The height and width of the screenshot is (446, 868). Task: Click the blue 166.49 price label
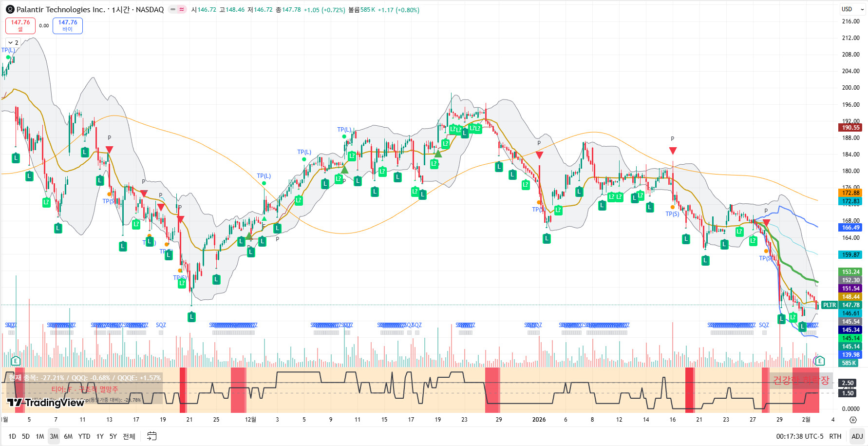850,228
